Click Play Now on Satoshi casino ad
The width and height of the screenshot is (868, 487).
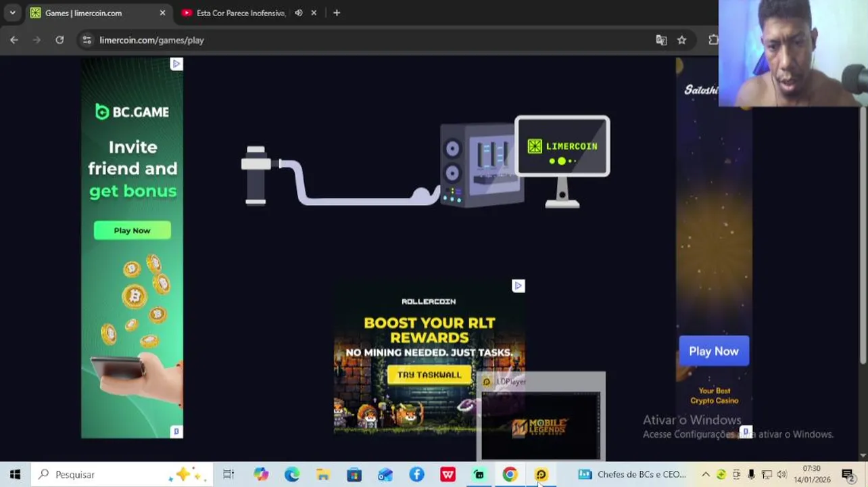click(x=714, y=351)
